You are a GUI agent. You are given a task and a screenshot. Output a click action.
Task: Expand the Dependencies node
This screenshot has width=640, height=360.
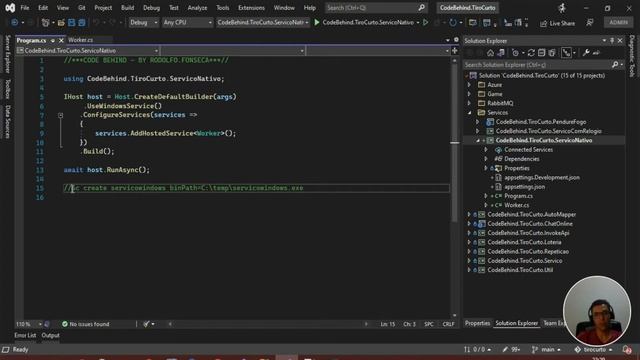[486, 159]
